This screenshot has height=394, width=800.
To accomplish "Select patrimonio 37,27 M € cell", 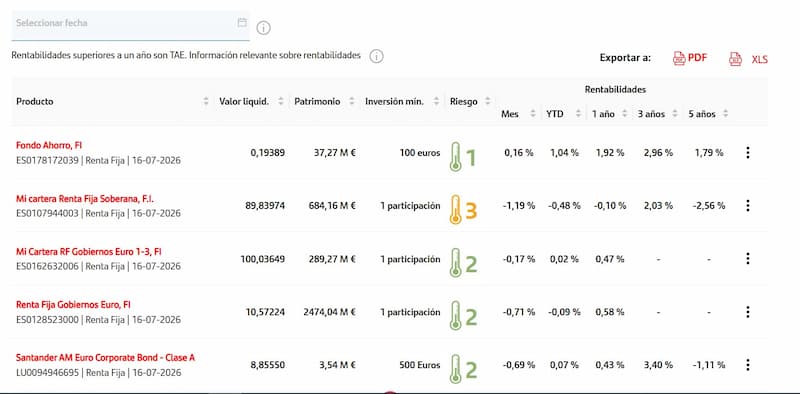I will (x=335, y=153).
